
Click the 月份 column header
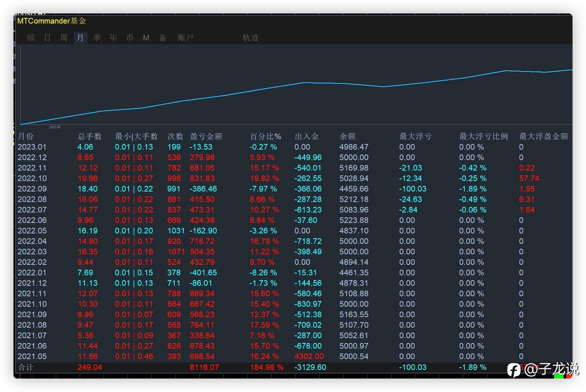tap(25, 137)
